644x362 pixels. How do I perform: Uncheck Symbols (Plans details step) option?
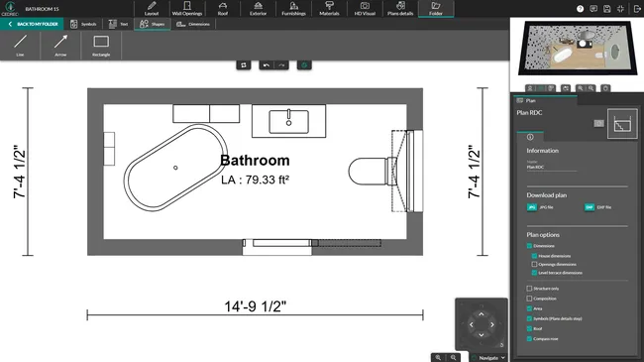coord(529,318)
